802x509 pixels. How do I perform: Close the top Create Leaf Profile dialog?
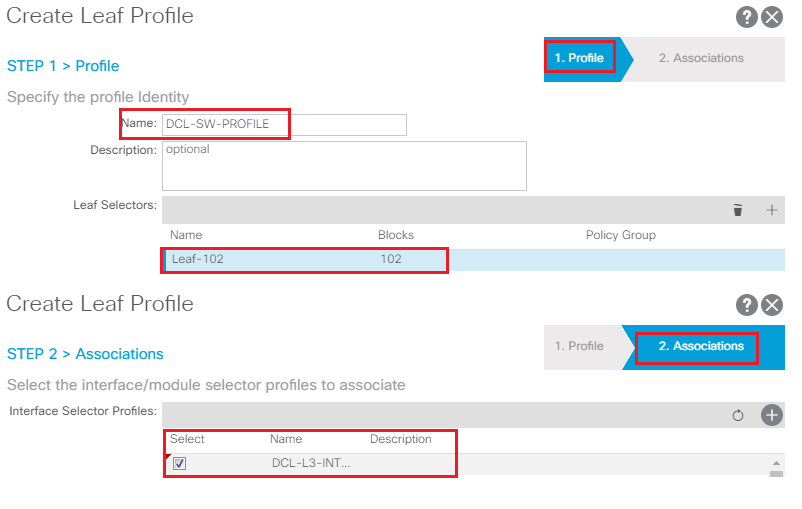coord(772,17)
